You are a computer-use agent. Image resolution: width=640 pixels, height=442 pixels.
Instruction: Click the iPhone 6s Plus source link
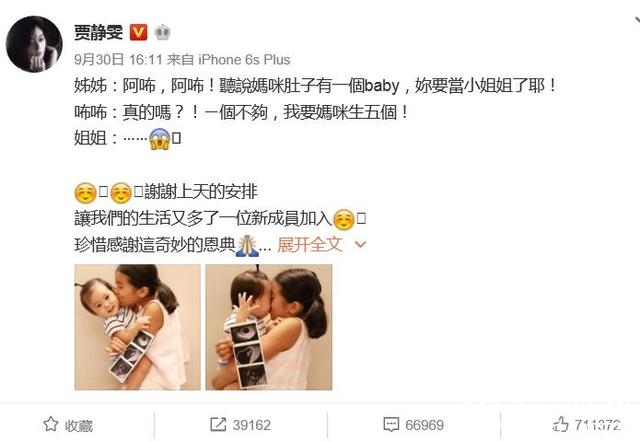[244, 60]
